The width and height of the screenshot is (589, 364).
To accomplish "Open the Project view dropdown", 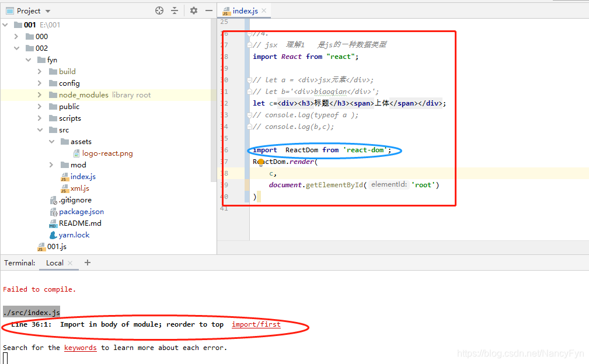I will [x=48, y=11].
